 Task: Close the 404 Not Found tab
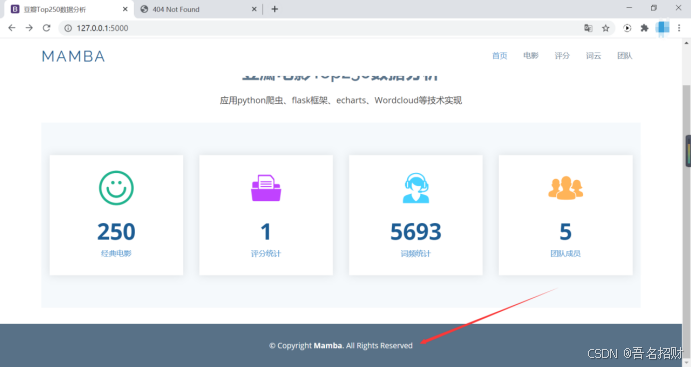(x=254, y=9)
